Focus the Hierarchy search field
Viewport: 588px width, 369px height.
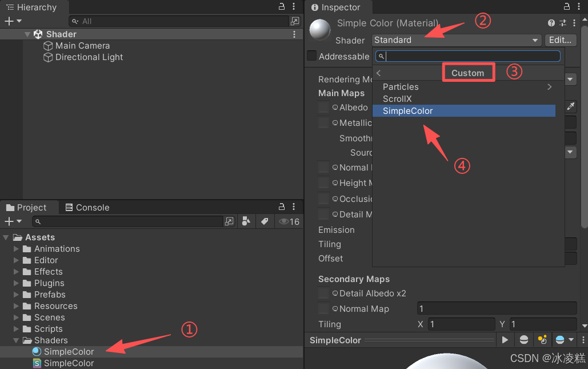point(179,21)
